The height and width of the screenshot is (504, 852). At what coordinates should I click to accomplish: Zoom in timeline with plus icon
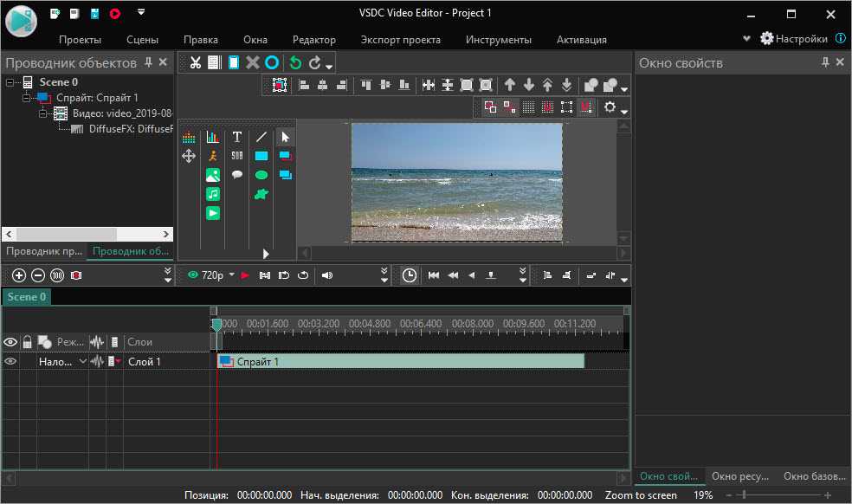[x=19, y=275]
